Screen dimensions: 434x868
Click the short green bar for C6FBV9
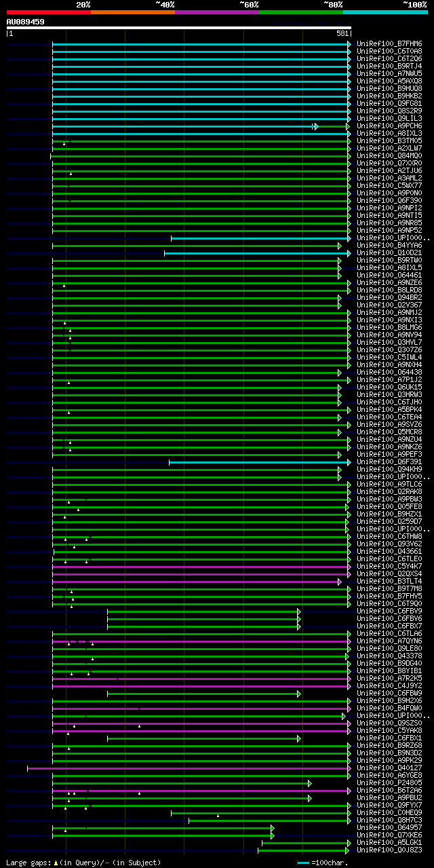(x=204, y=611)
